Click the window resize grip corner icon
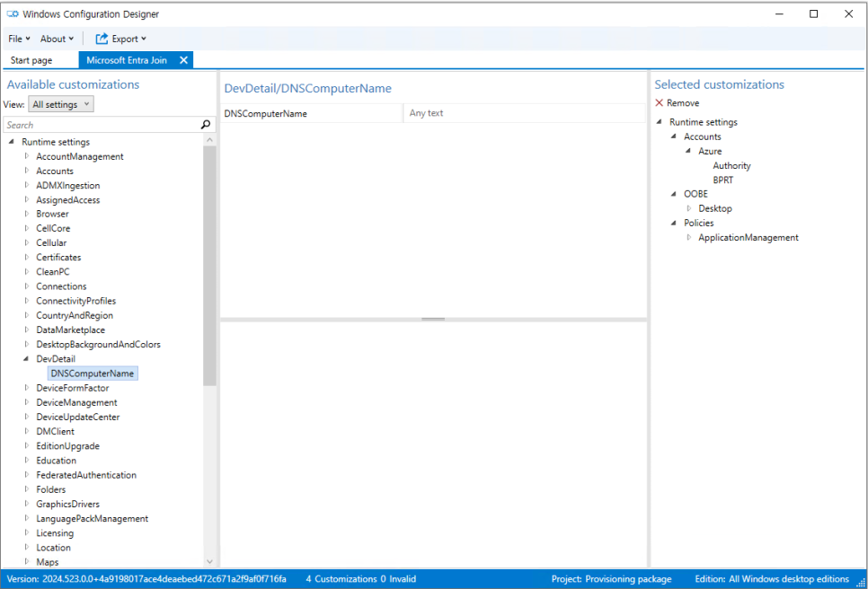Screen dimensions: 868x589 point(861,583)
